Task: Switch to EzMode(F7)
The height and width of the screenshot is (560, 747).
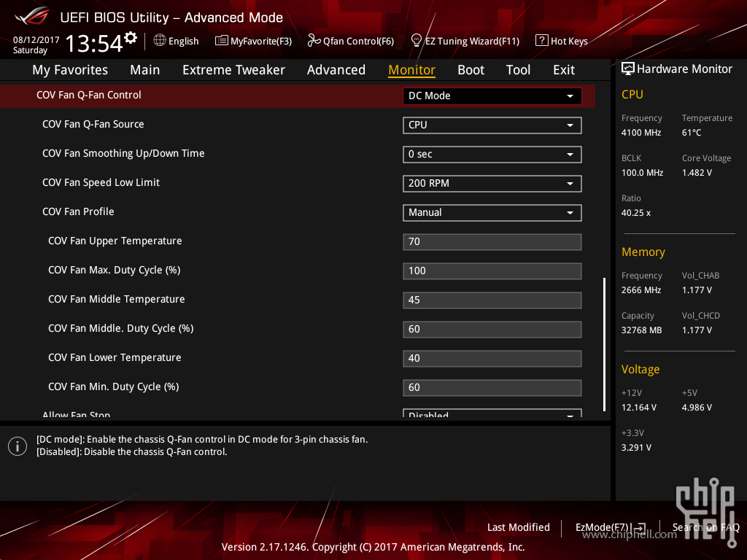Action: [x=603, y=527]
